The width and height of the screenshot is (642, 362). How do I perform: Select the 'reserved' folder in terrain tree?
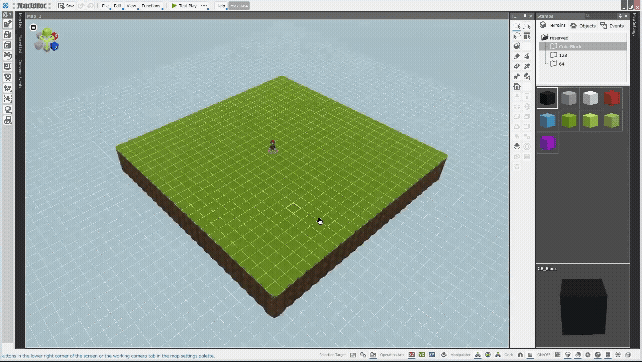(x=556, y=38)
